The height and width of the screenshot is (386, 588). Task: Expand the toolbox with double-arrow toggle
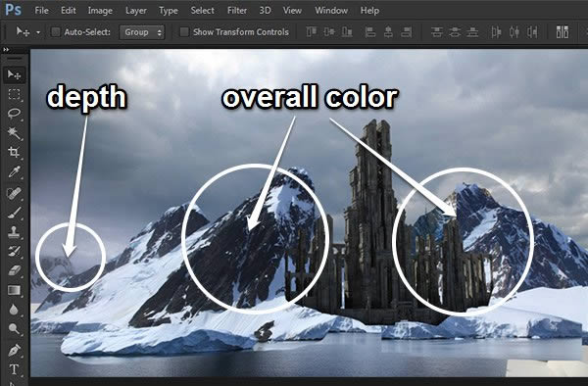tap(6, 49)
